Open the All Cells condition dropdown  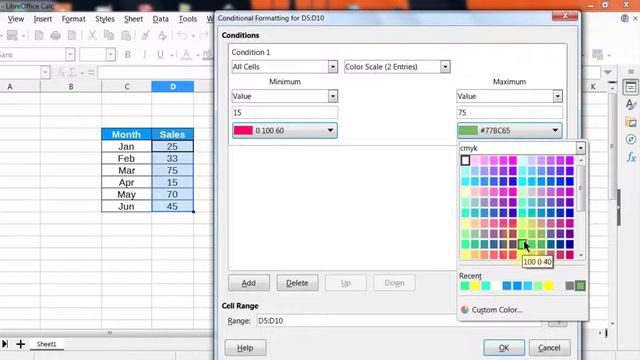[333, 67]
